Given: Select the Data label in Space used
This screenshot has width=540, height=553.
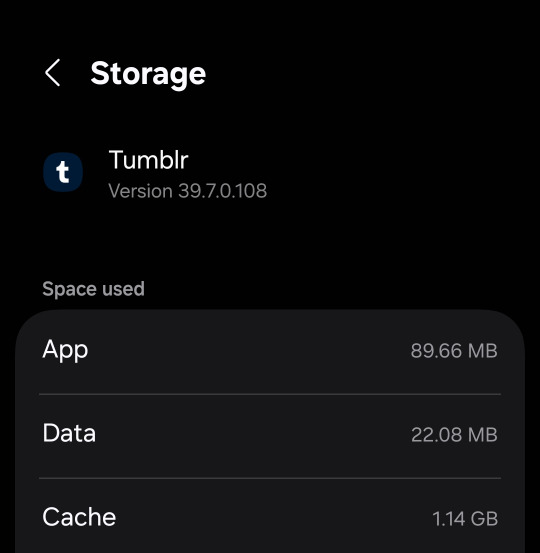Looking at the screenshot, I should [x=69, y=433].
